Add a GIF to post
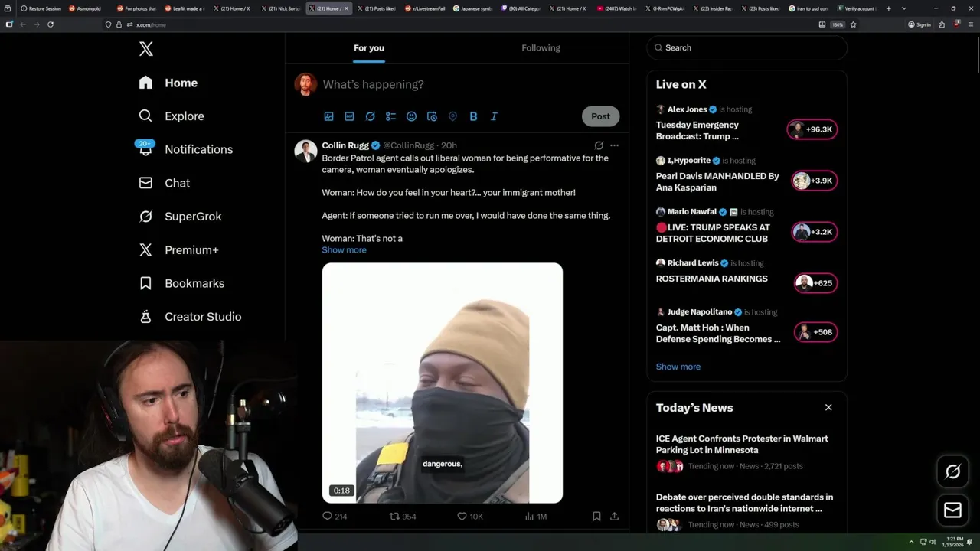980x551 pixels. (x=349, y=116)
